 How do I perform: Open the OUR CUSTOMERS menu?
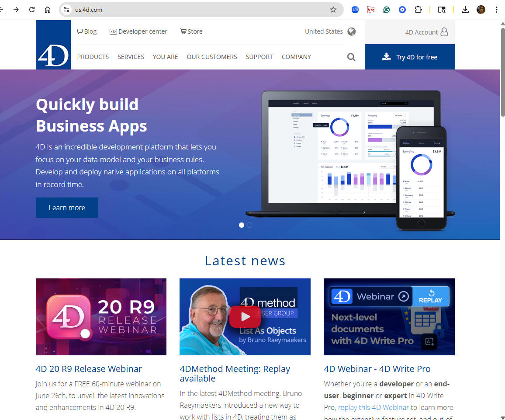[x=211, y=57]
